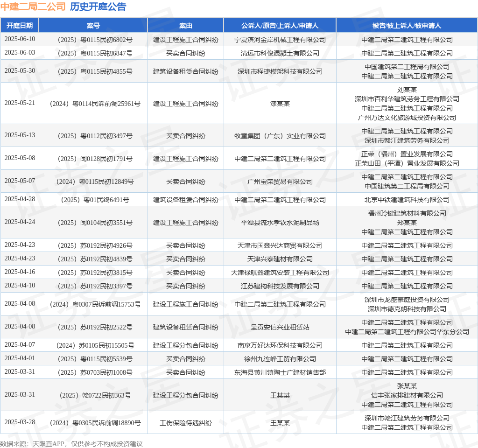The height and width of the screenshot is (448, 478).
Task: Select date cell 2025-04-24
Action: point(20,222)
